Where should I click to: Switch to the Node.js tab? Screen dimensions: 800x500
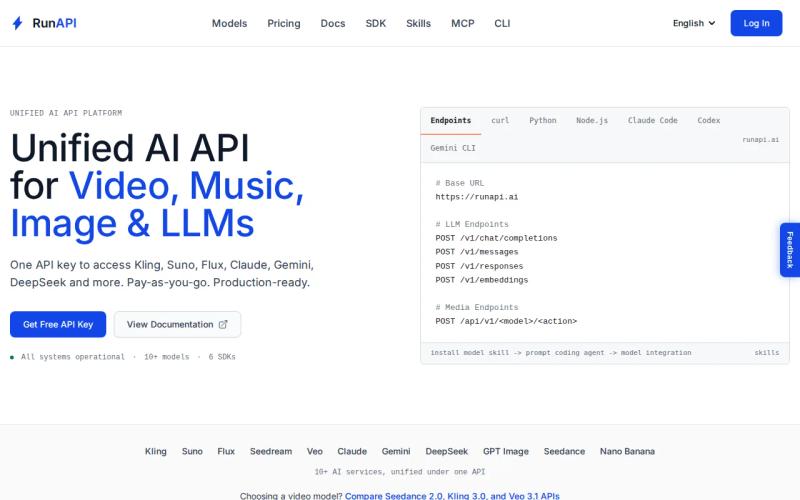point(592,120)
